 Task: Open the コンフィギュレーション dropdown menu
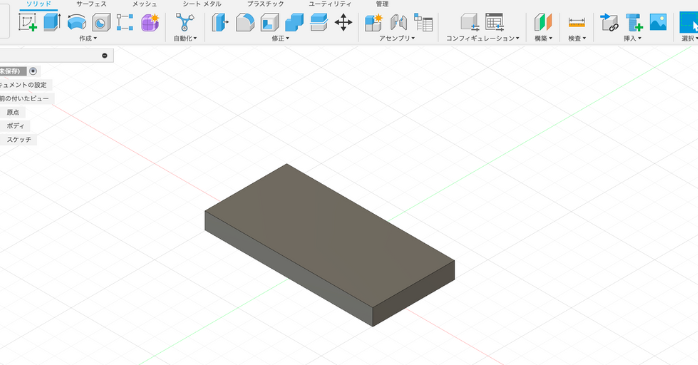pyautogui.click(x=483, y=39)
